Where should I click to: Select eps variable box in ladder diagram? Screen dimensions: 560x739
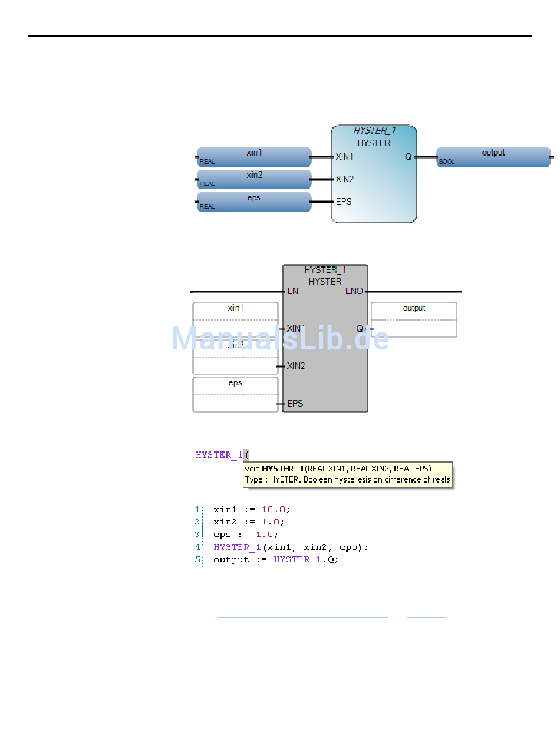pyautogui.click(x=236, y=394)
